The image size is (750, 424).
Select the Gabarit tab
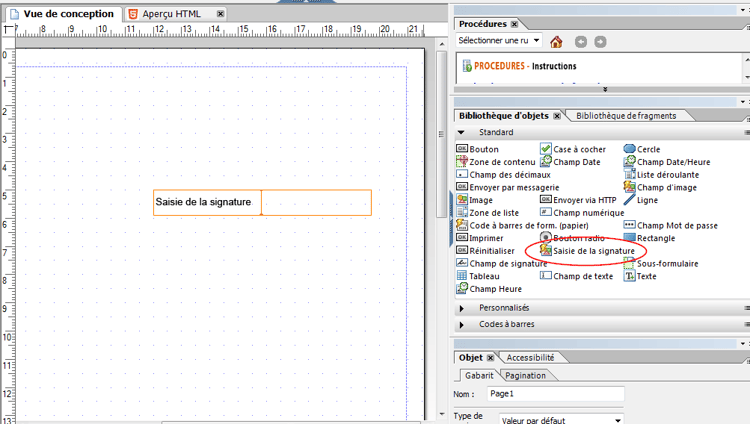tap(479, 376)
